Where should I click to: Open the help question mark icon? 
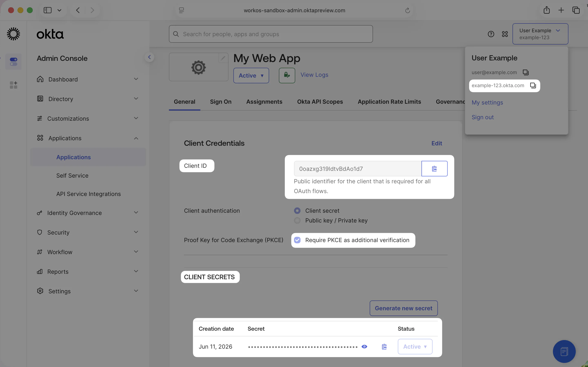[491, 34]
